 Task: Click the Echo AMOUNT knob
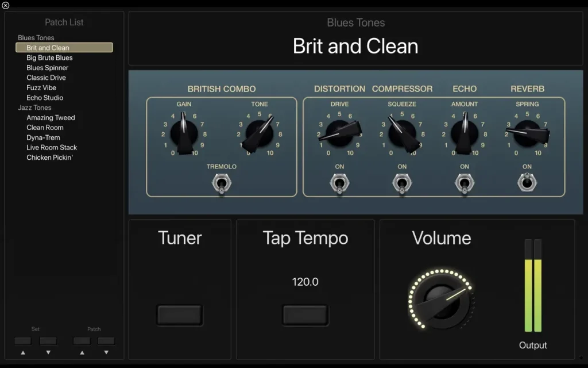click(x=464, y=133)
